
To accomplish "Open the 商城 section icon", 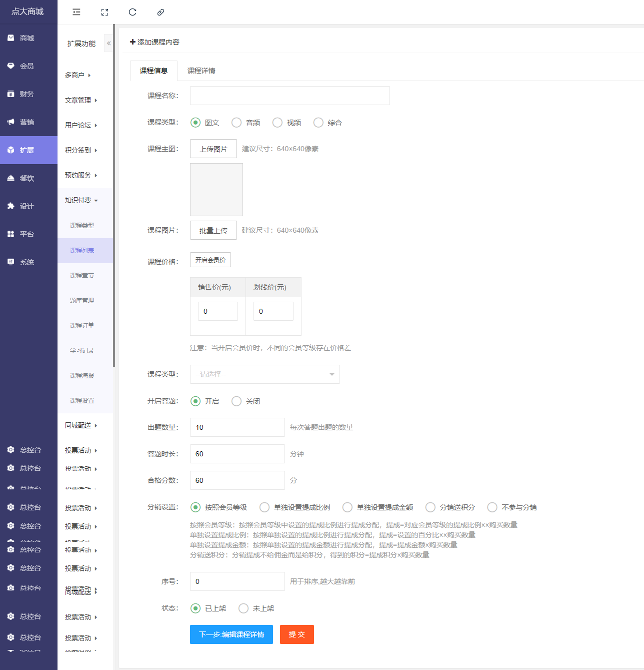I will [11, 38].
